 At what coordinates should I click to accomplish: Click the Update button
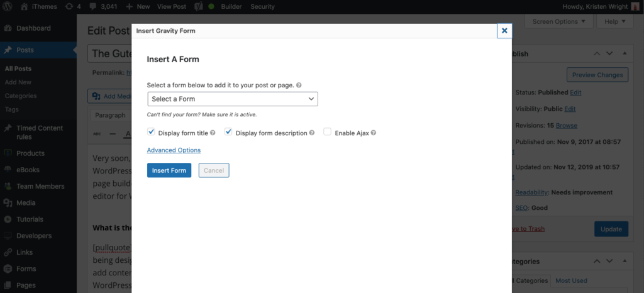click(x=611, y=229)
